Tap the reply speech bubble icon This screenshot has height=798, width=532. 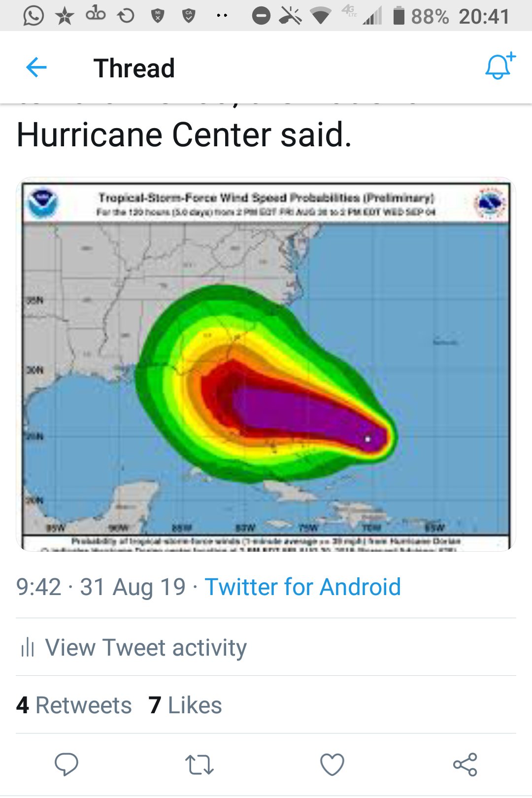[x=66, y=765]
